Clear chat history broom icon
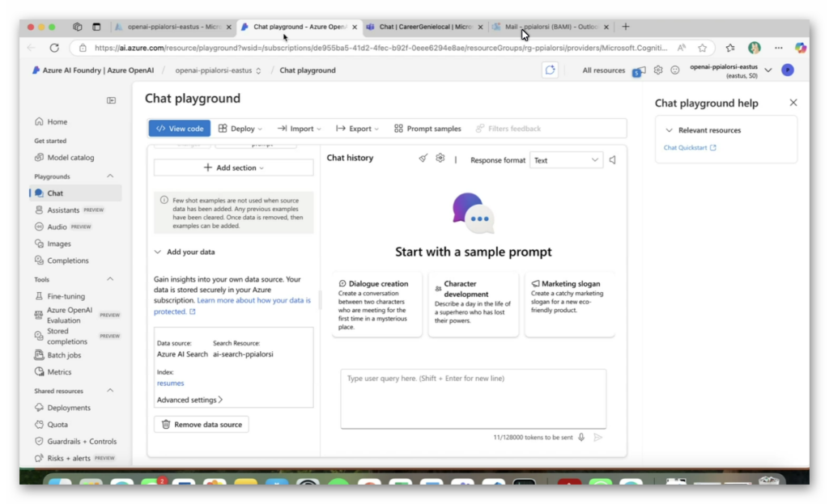 tap(423, 158)
